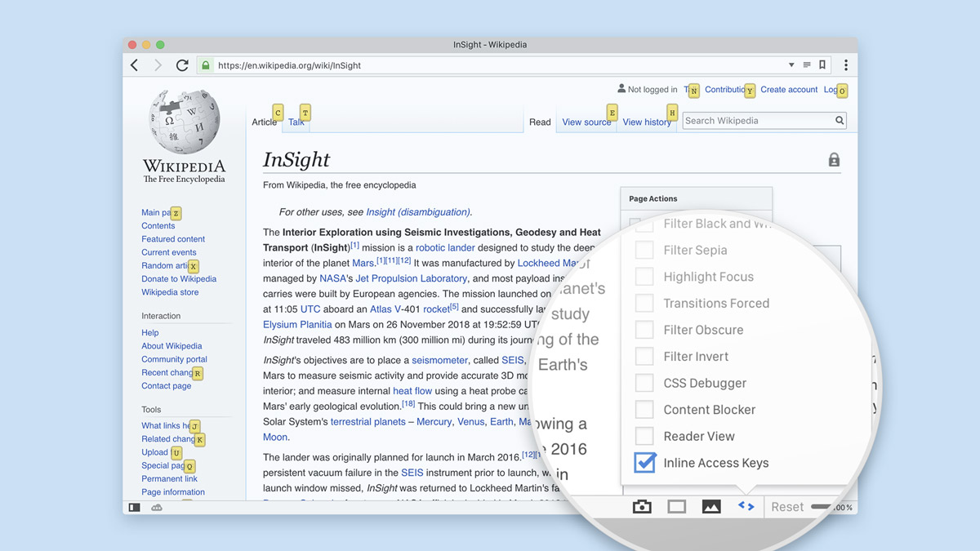980x551 pixels.
Task: Open the Elysium Planitia link
Action: [298, 324]
